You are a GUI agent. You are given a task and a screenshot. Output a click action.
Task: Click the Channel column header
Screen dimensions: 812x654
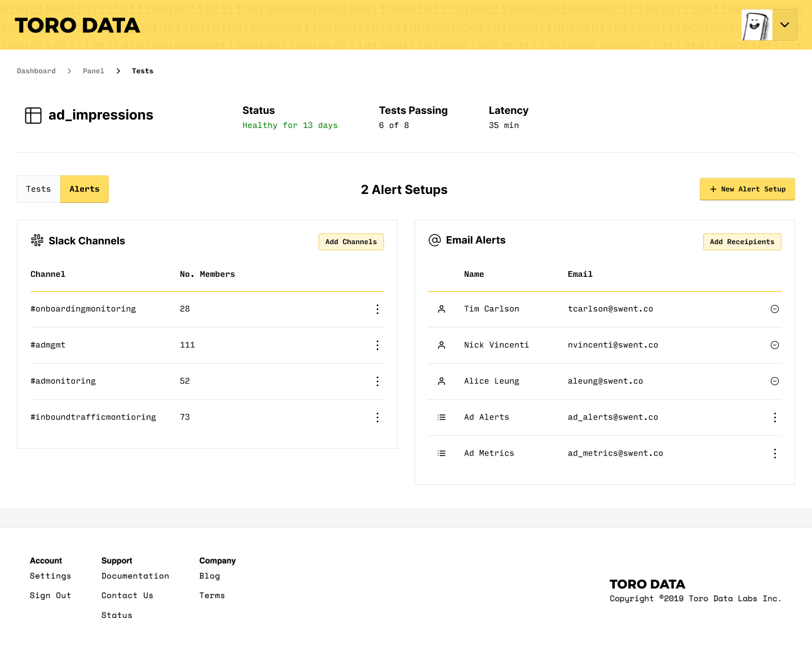(48, 274)
